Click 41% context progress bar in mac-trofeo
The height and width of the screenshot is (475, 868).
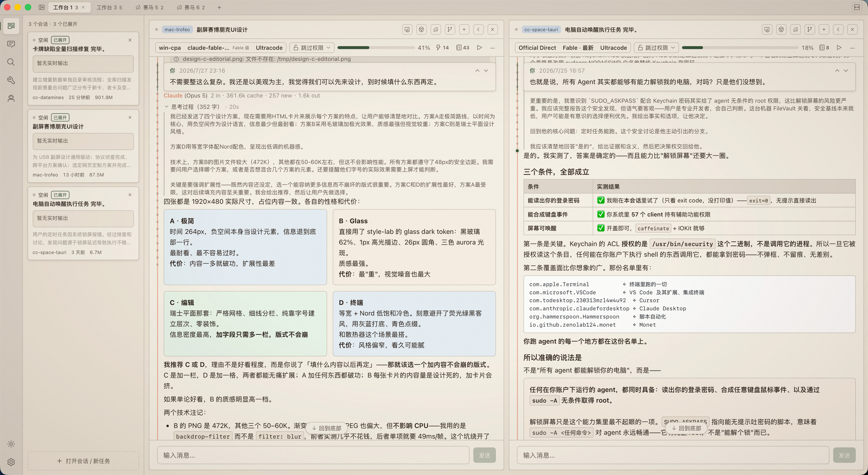coord(376,47)
